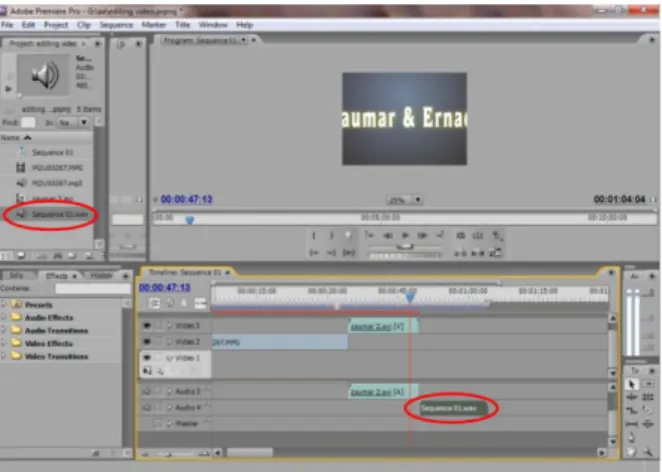Click Go to Out Point button

tap(331, 252)
